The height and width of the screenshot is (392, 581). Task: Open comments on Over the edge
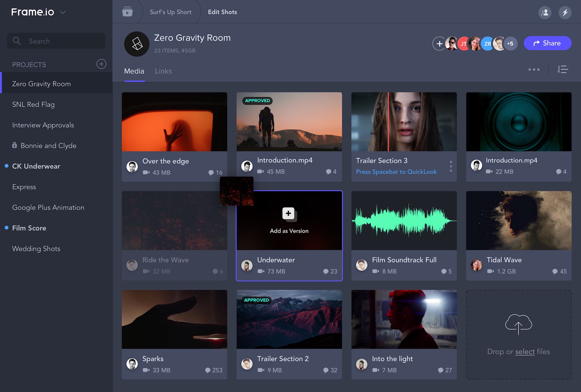(215, 172)
